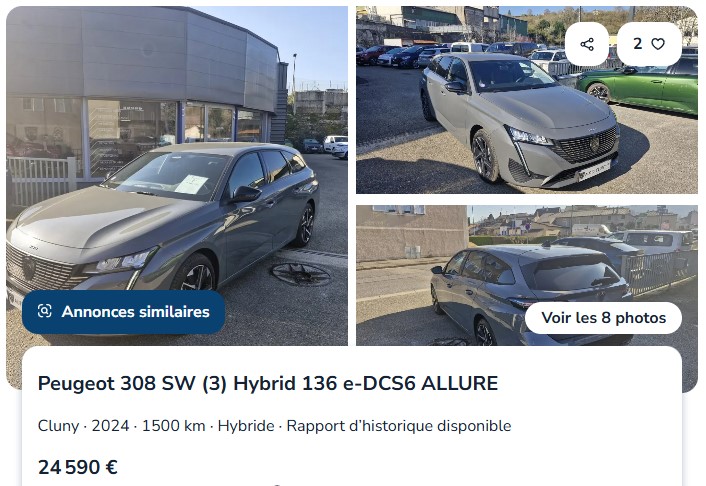Click the Hybride fuel type label
Viewport: 706px width, 486px height.
coord(246,426)
